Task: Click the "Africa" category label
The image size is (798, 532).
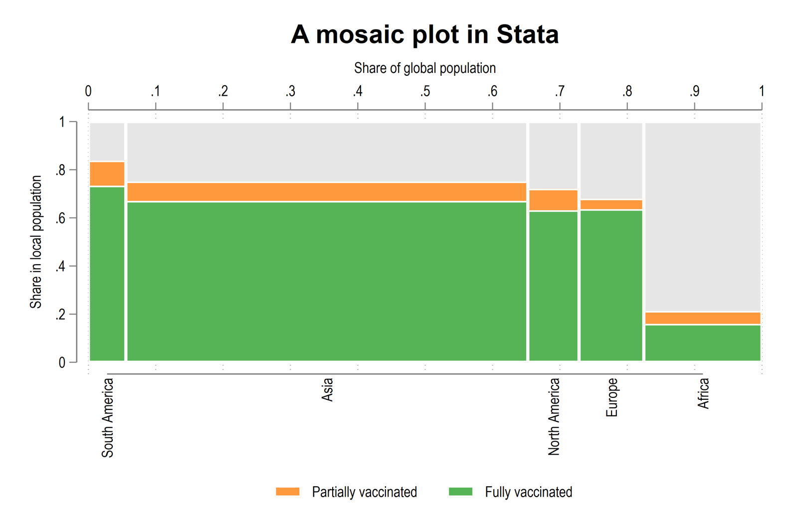Action: [703, 393]
